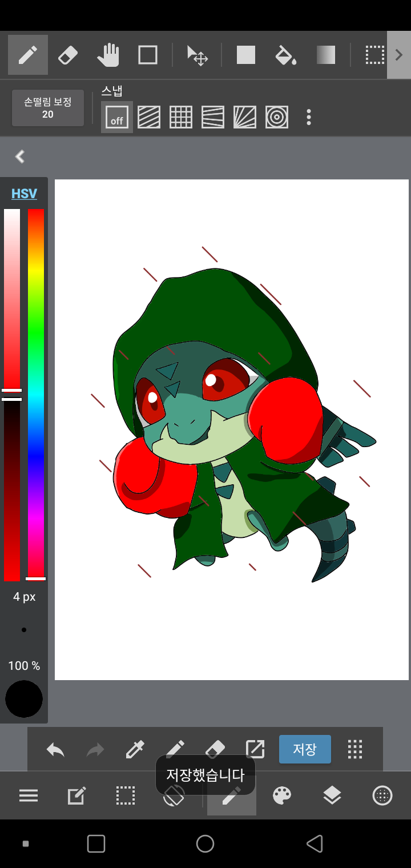Open the edit canvas menu
This screenshot has width=411, height=868.
(x=76, y=795)
